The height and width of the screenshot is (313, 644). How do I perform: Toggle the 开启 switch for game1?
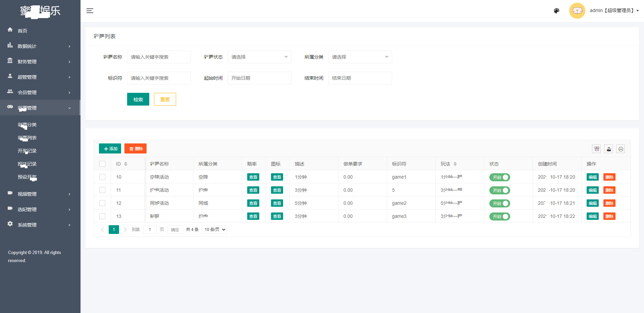[x=500, y=177]
